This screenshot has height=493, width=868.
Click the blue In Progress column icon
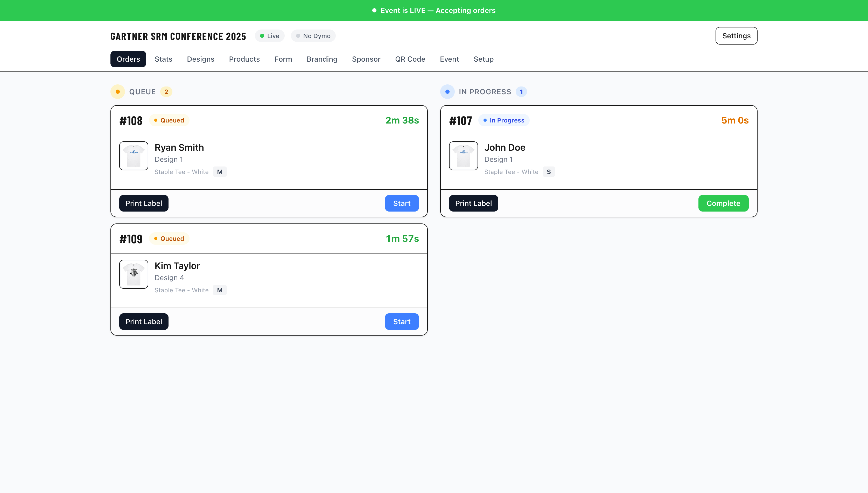447,92
